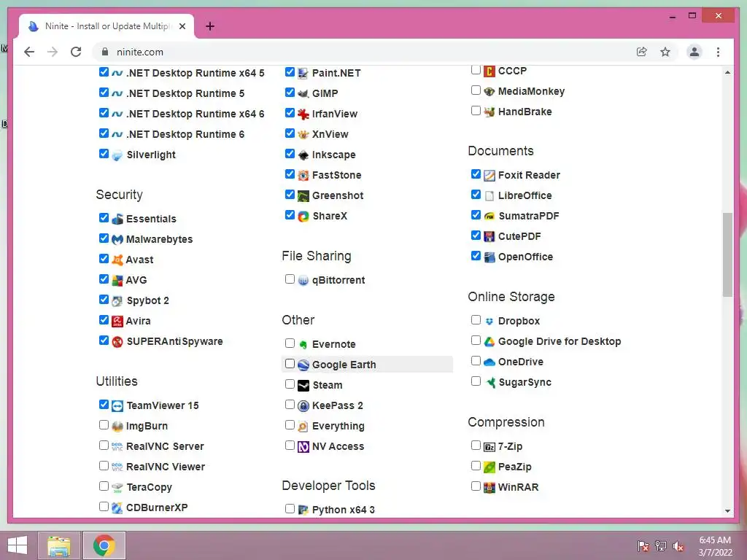This screenshot has height=560, width=747.
Task: Click the AVG app icon
Action: (117, 281)
